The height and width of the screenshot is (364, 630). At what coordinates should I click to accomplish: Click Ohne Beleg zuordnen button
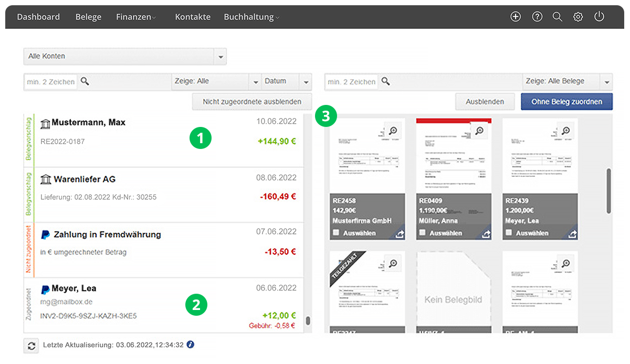pos(566,102)
